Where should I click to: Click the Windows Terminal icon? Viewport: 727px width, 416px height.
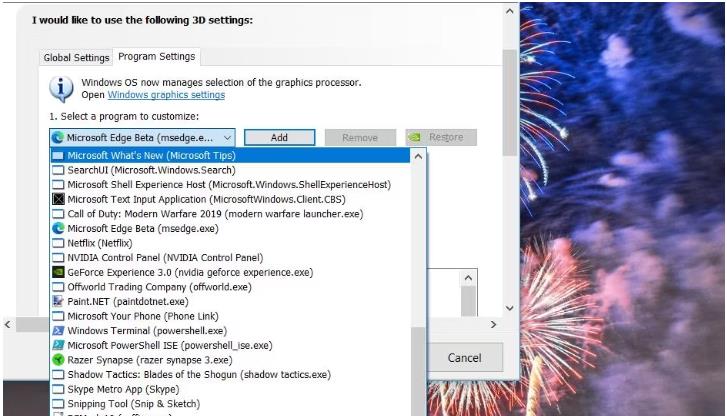pyautogui.click(x=58, y=331)
